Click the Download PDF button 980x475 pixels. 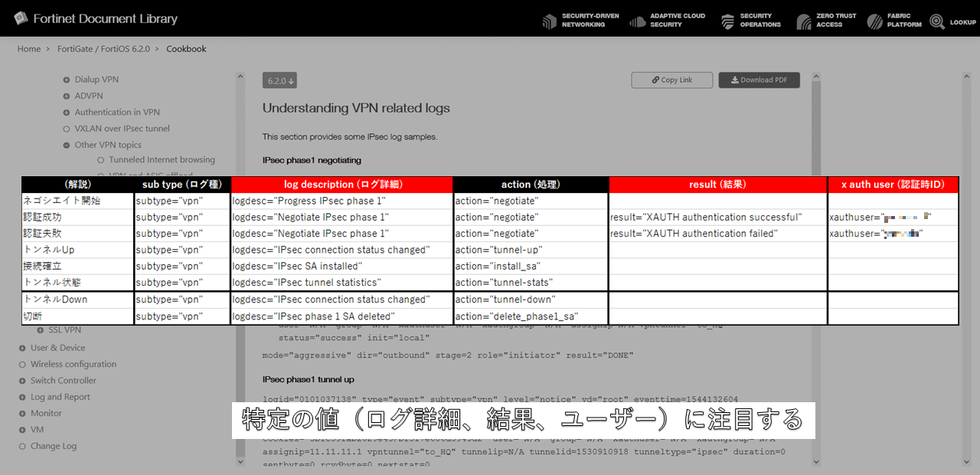759,80
